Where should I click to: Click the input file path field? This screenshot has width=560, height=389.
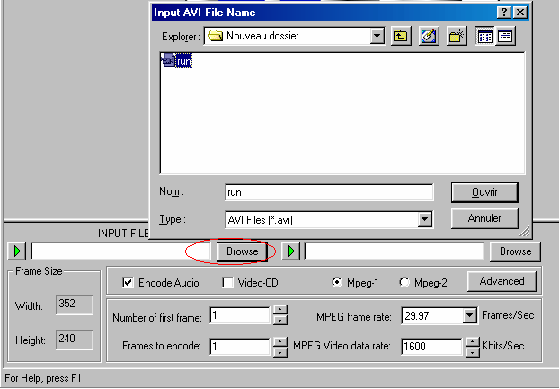click(120, 251)
